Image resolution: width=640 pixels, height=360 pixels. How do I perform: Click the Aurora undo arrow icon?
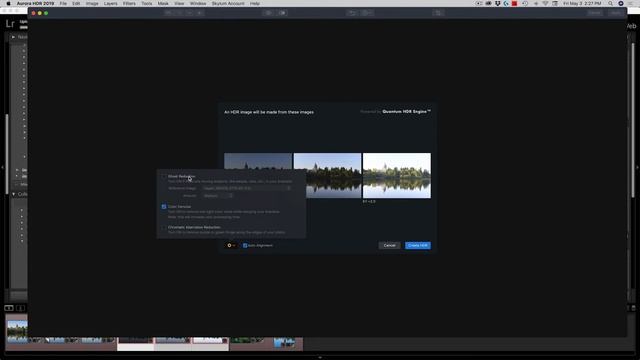point(352,13)
